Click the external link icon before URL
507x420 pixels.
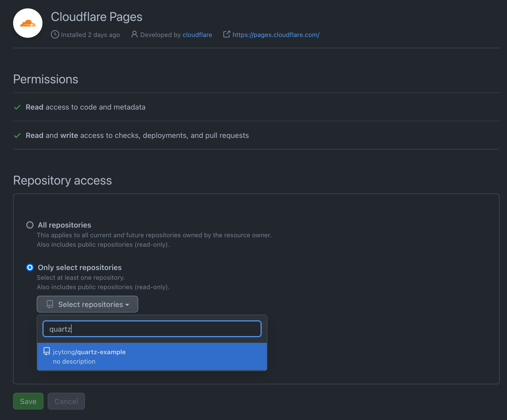(x=226, y=34)
